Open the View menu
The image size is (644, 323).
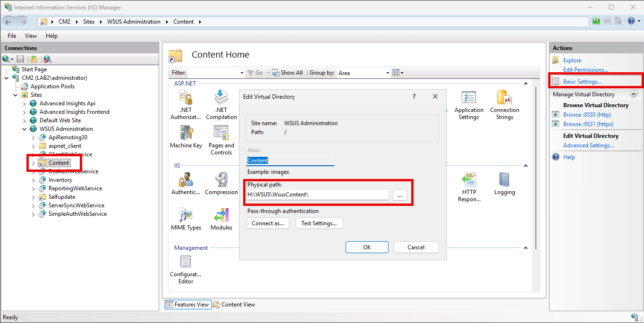click(31, 35)
